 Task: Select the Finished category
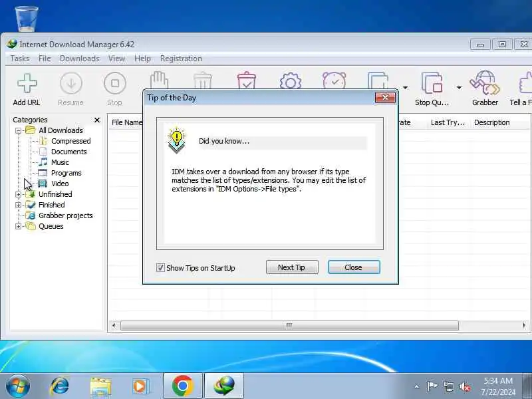point(51,205)
